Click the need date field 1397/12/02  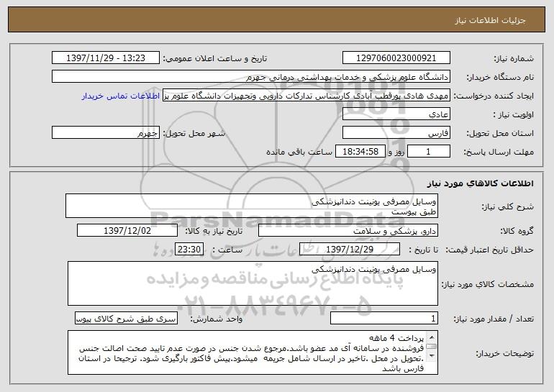click(127, 231)
